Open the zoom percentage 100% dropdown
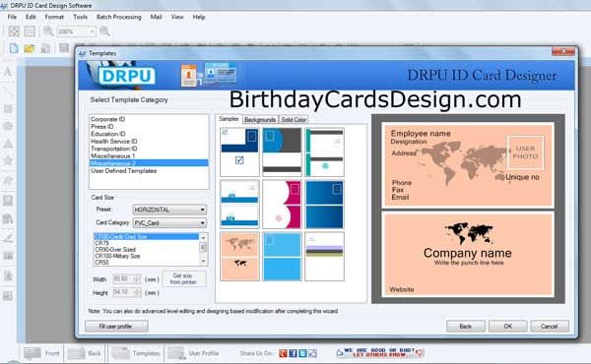The height and width of the screenshot is (364, 591). coord(76,31)
